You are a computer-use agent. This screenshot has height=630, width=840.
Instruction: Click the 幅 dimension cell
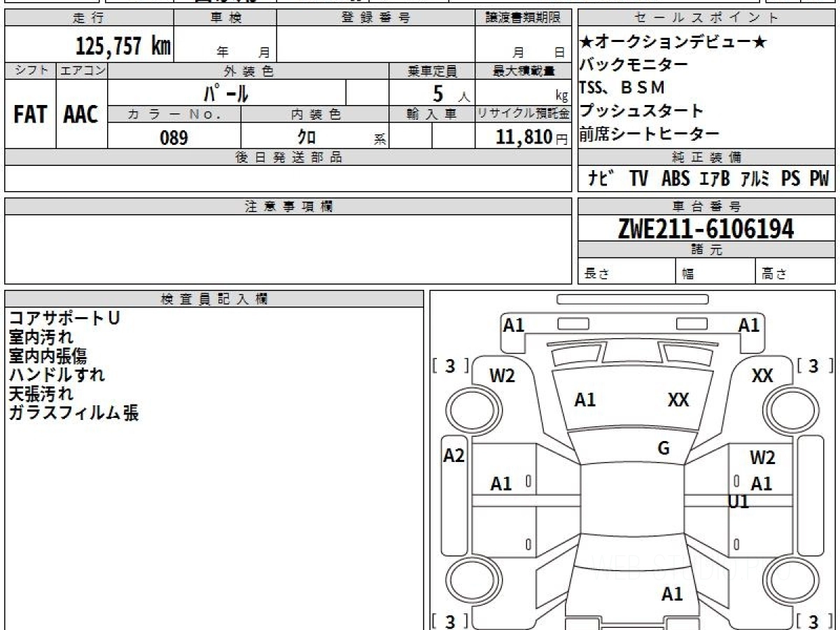[715, 272]
